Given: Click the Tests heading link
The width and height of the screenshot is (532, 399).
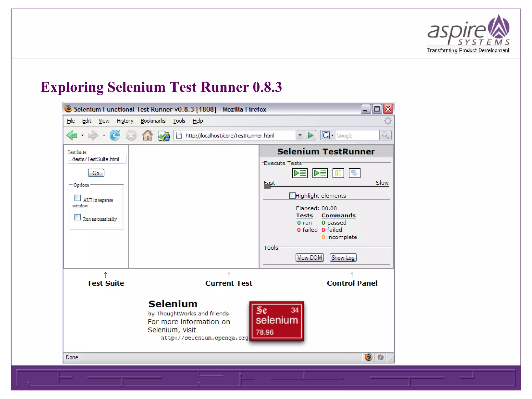Looking at the screenshot, I should click(x=304, y=216).
